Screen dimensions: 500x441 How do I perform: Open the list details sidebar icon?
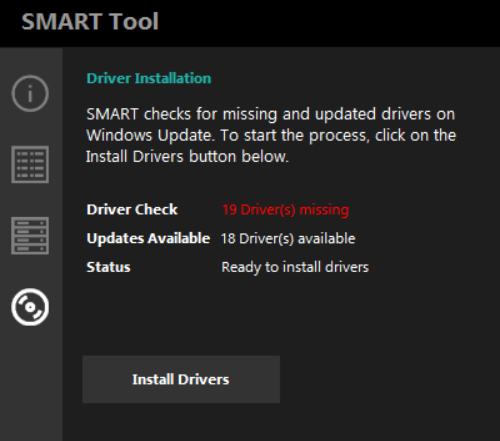[30, 164]
